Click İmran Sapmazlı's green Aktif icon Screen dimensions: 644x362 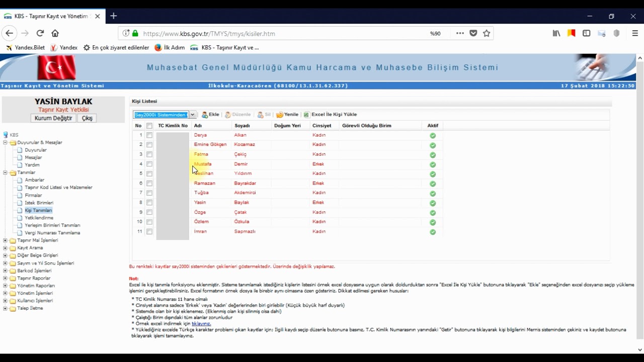[x=433, y=232]
